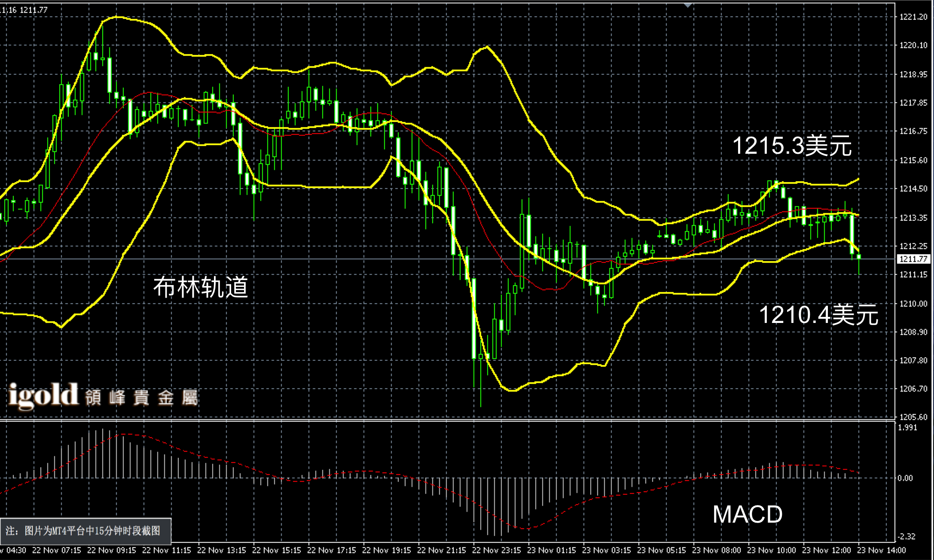Click the 領峰貴金屬 brand text
The height and width of the screenshot is (560, 934).
click(142, 398)
